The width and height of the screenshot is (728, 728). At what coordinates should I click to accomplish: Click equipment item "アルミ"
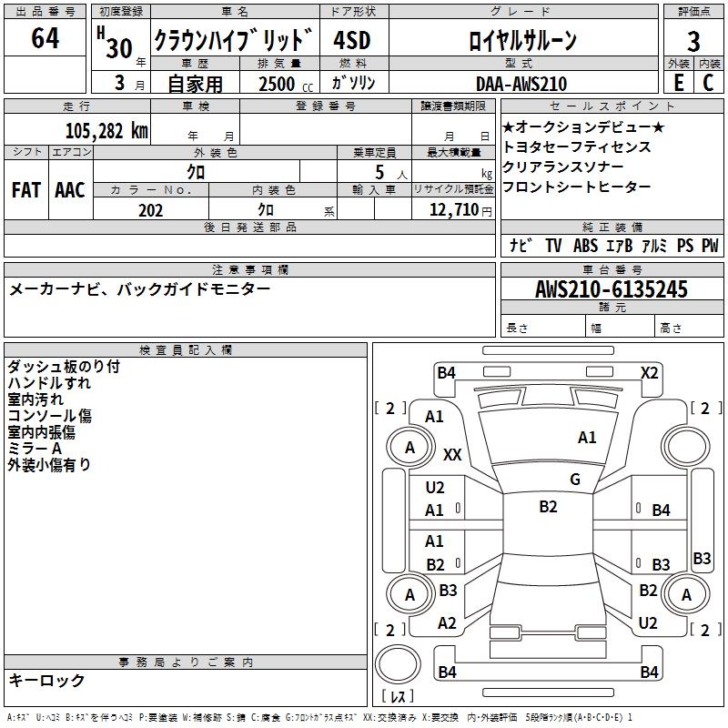click(x=654, y=245)
